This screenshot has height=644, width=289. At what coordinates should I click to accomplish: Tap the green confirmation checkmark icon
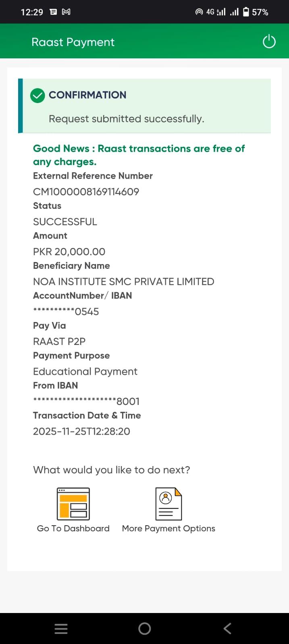click(37, 95)
